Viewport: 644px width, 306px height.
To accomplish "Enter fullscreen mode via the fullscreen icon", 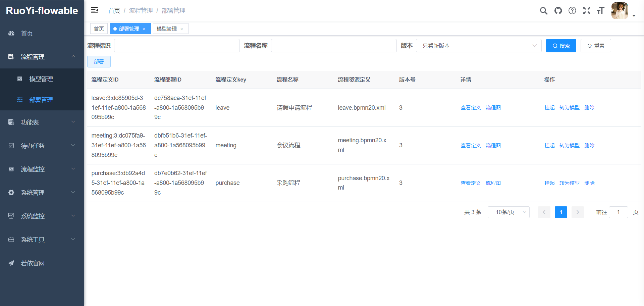I will [x=586, y=10].
